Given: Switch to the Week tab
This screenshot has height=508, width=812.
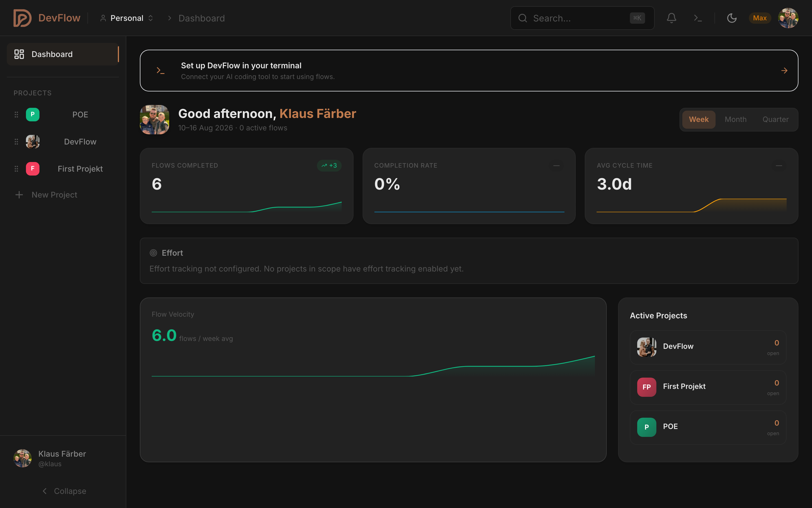Looking at the screenshot, I should click(x=699, y=120).
